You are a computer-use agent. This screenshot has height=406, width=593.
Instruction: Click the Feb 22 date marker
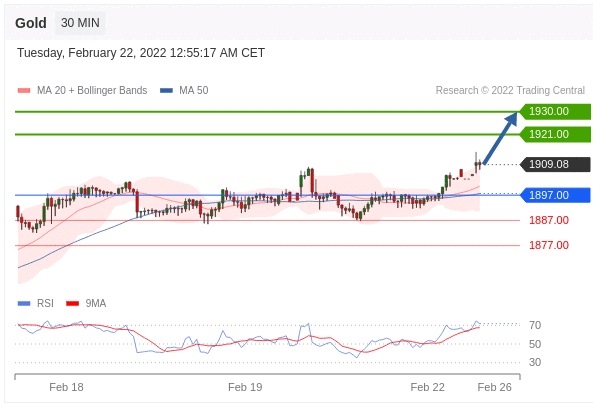tap(427, 387)
